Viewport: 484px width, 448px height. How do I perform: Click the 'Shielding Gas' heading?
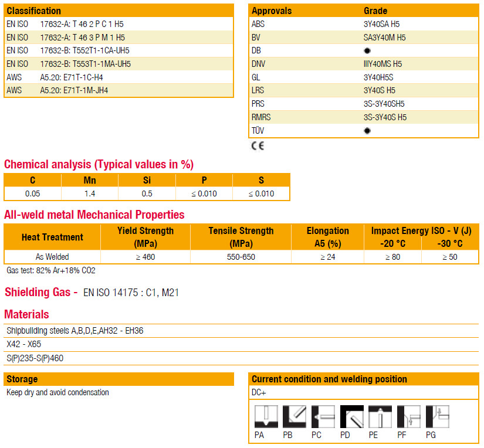pos(41,292)
